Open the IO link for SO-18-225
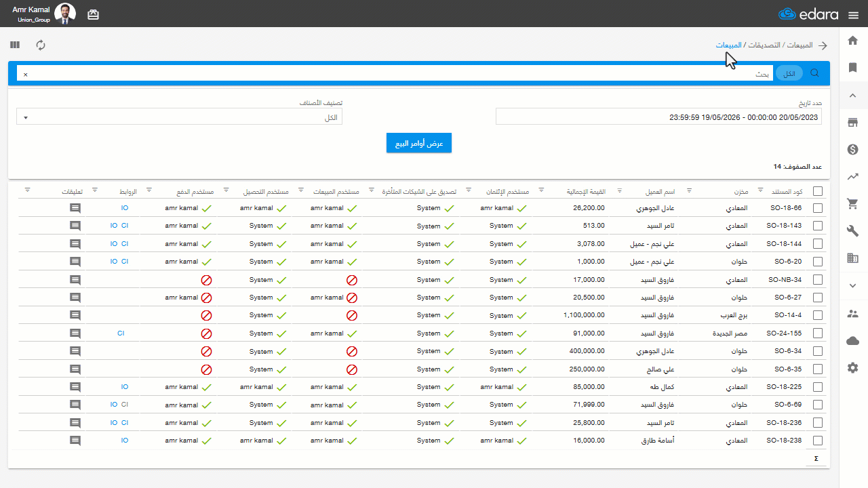868x488 pixels. 125,387
